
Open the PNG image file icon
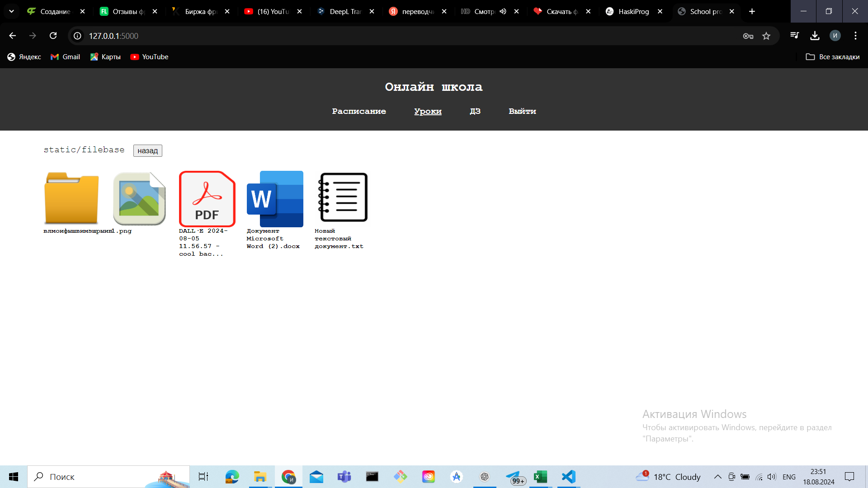pos(139,198)
